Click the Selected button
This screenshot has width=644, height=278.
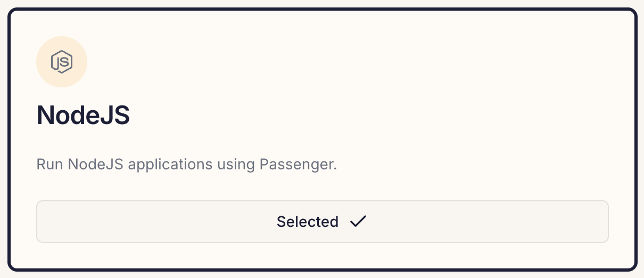pos(322,222)
